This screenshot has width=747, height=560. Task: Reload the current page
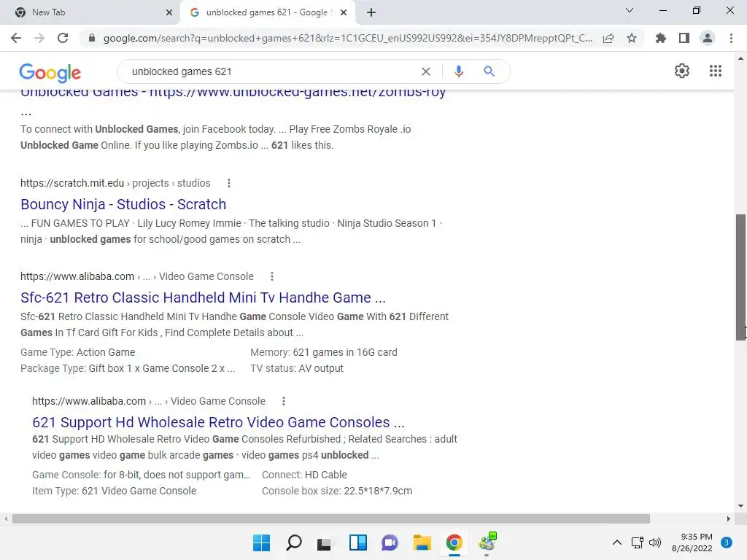(x=63, y=38)
